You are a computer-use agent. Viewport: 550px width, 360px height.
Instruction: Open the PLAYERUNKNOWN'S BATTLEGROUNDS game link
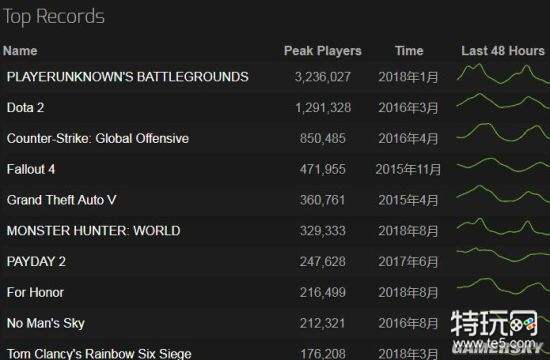click(128, 77)
